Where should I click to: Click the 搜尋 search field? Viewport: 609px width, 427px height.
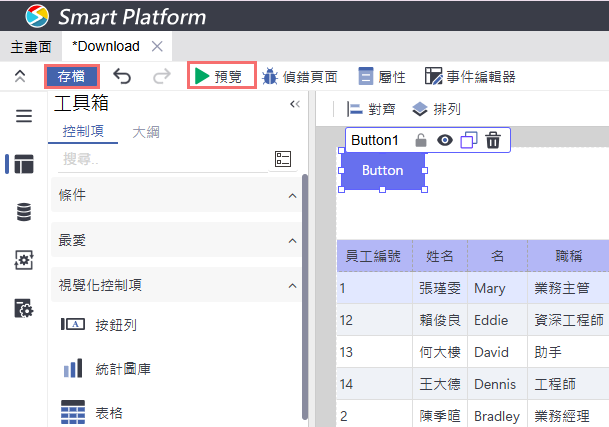(x=163, y=159)
